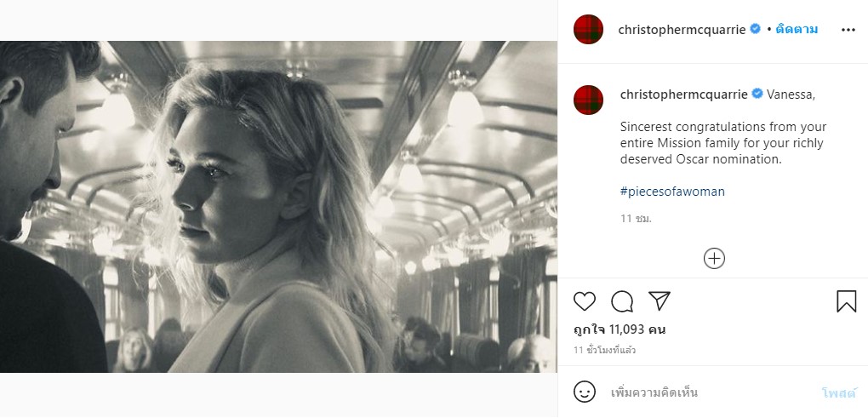The image size is (868, 418).
Task: Open the #piecesofawoman hashtag
Action: pos(672,192)
